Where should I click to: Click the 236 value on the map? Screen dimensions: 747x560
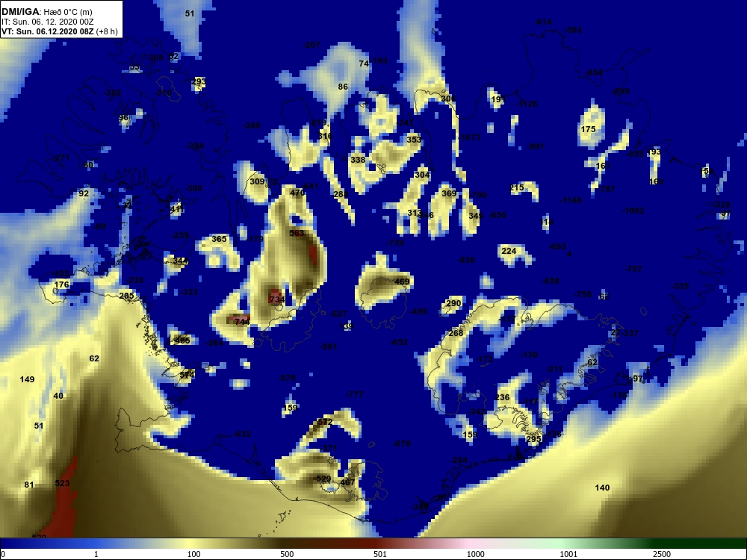tap(502, 397)
